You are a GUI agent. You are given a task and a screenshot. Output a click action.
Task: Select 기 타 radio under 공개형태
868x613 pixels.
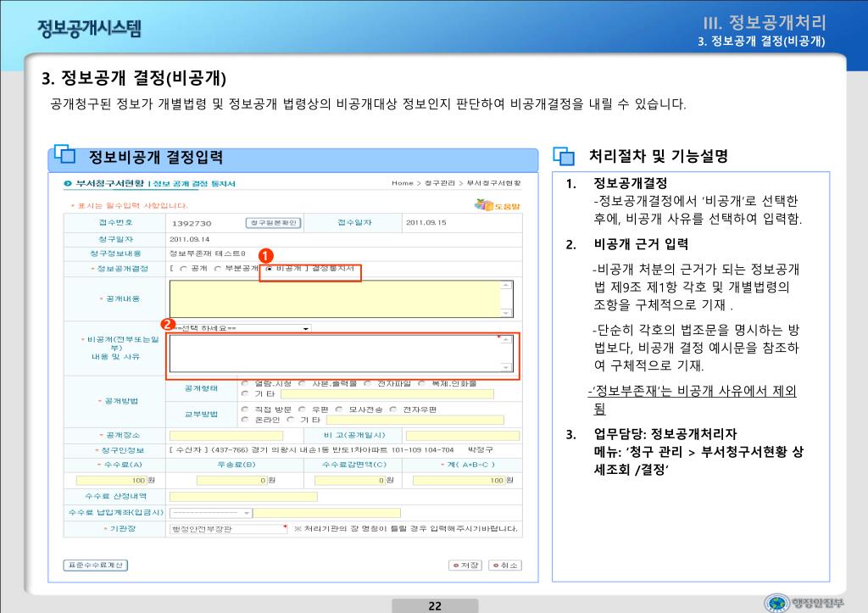pyautogui.click(x=245, y=393)
